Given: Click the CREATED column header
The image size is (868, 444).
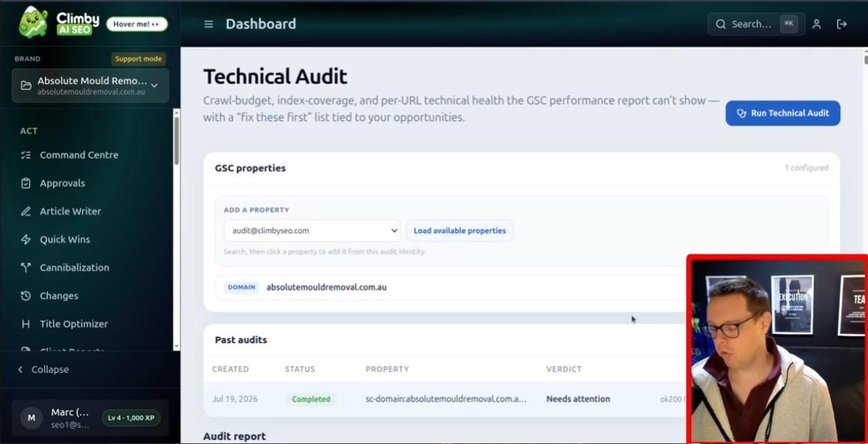Looking at the screenshot, I should click(230, 369).
